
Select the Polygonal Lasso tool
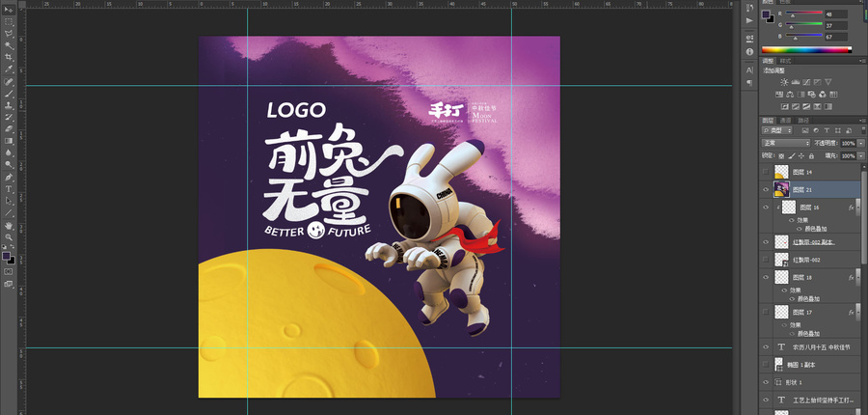coord(9,33)
